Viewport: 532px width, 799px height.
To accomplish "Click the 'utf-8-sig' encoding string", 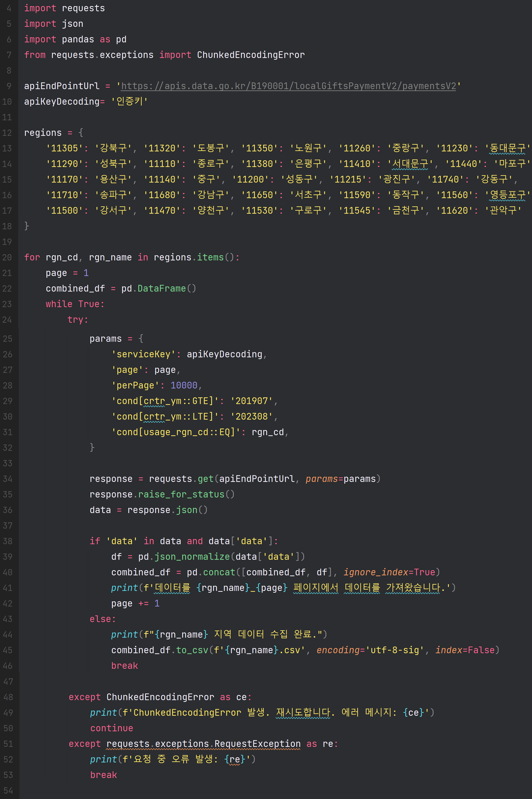I will click(x=395, y=650).
